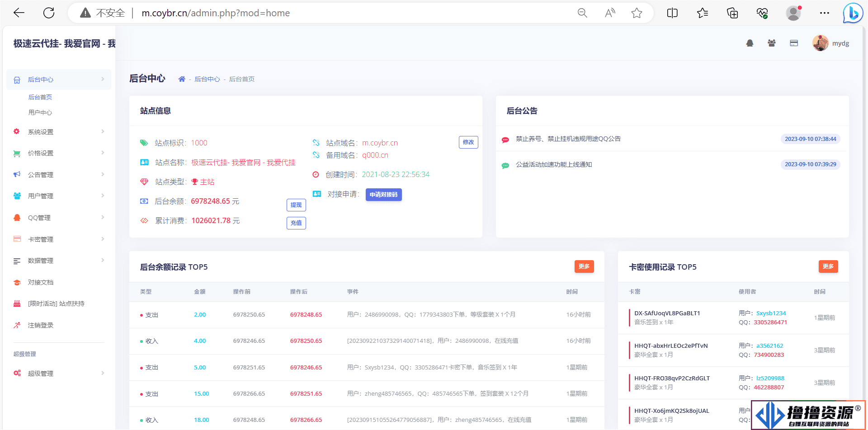Click 后台首页 breadcrumb text

[242, 79]
